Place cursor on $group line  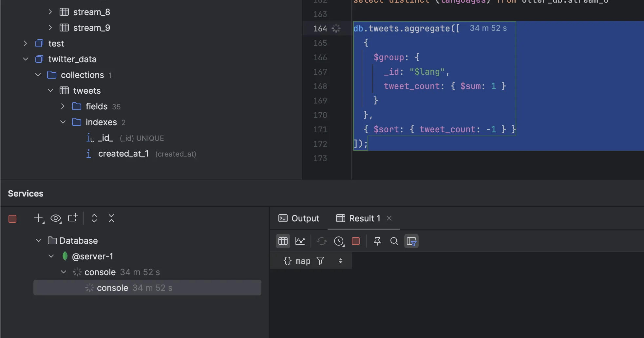click(x=396, y=57)
